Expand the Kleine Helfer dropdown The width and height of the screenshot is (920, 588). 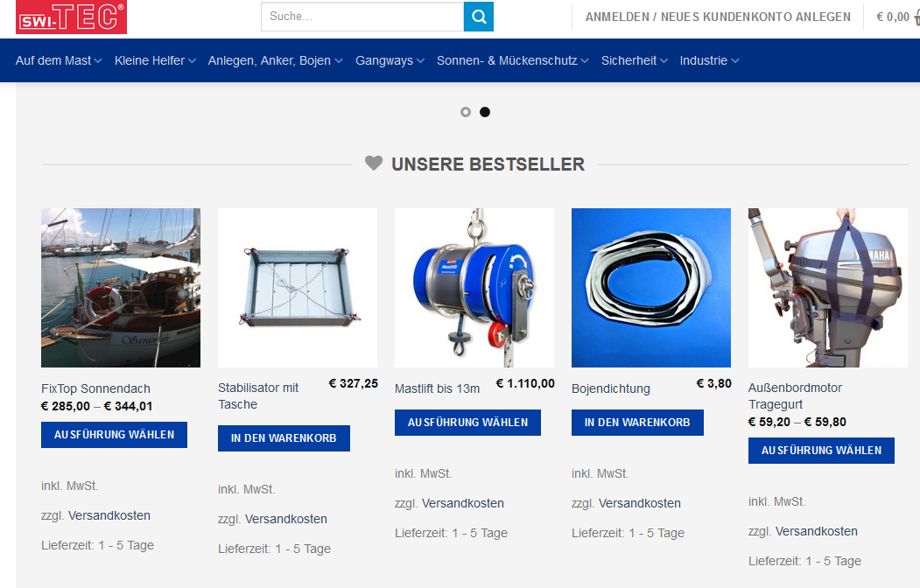pos(155,60)
